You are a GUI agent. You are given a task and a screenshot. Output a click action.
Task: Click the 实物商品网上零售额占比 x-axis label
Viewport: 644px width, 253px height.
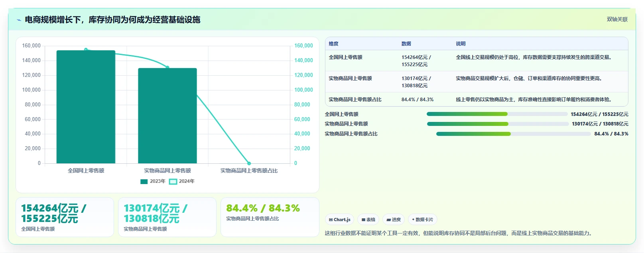[x=249, y=171]
